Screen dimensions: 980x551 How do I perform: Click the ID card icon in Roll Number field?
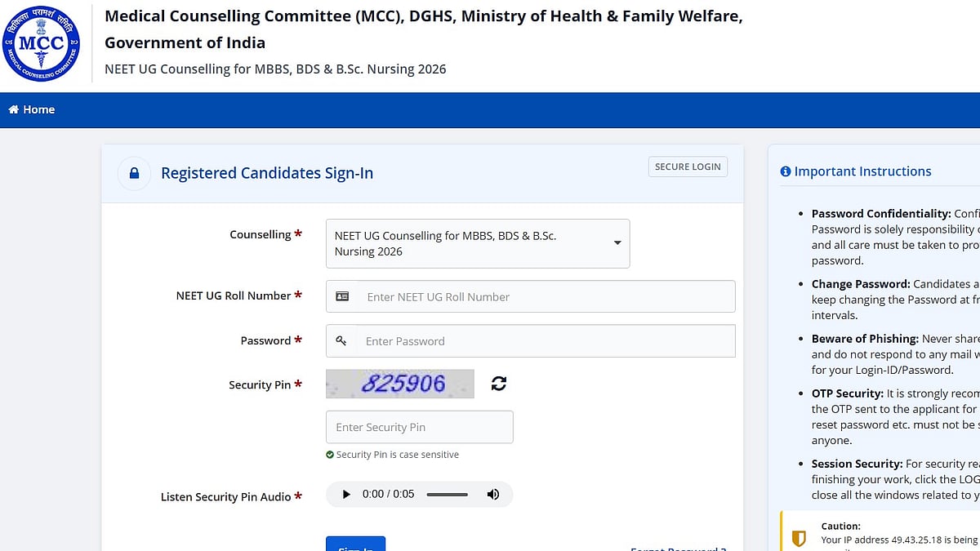tap(342, 296)
